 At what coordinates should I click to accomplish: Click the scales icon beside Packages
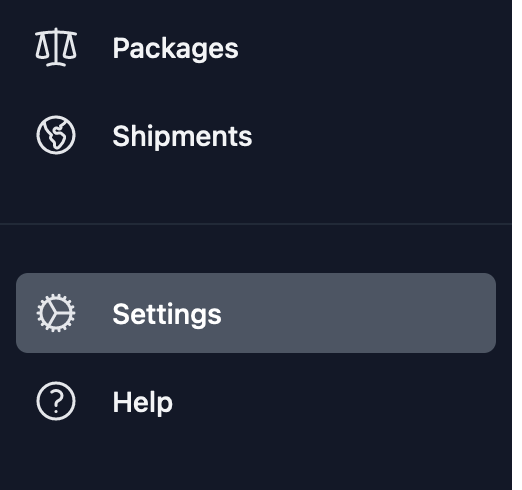coord(56,47)
